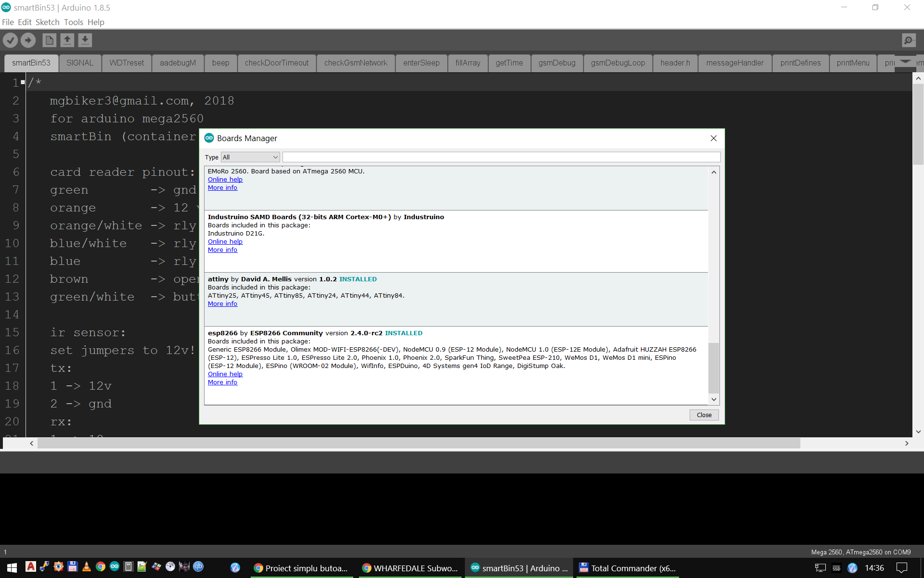Select the smartBin53 tab
Screen dimensions: 924x578
pyautogui.click(x=31, y=63)
